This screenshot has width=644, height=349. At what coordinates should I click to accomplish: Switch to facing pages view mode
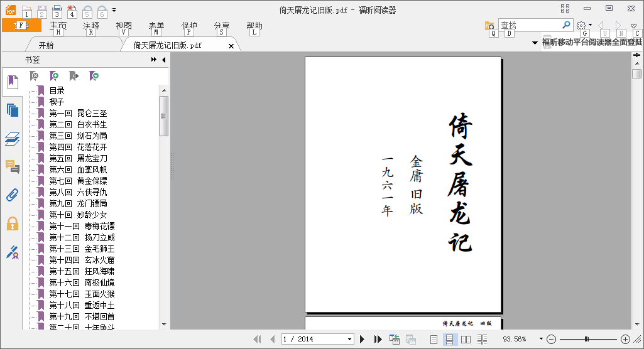pos(466,339)
